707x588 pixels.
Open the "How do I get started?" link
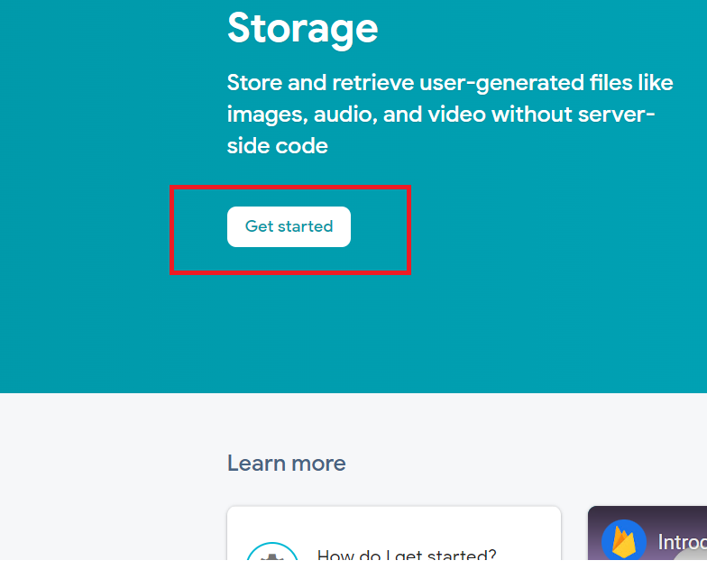point(406,555)
